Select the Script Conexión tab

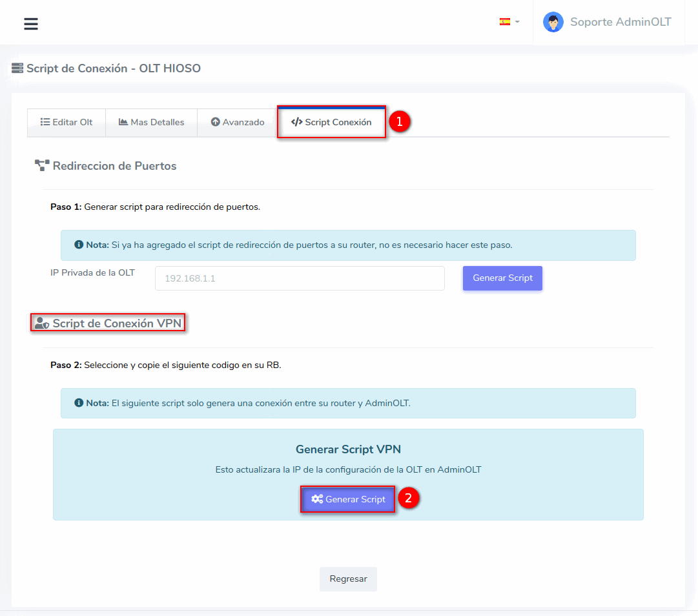point(331,122)
